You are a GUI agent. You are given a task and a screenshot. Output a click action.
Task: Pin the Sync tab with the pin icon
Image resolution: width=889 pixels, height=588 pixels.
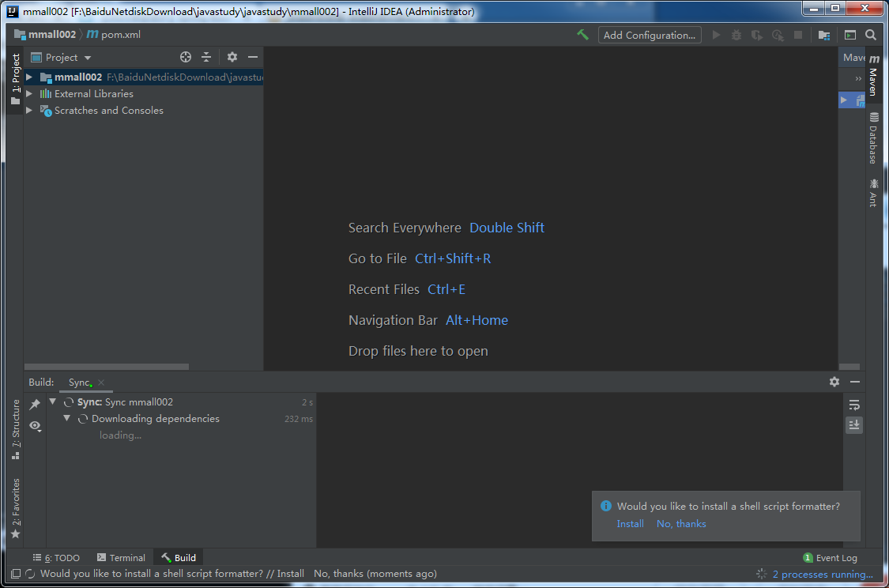pyautogui.click(x=35, y=404)
